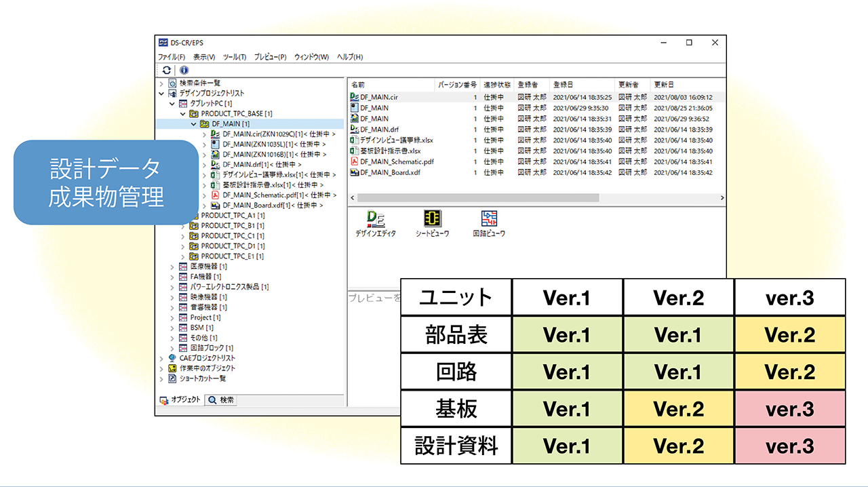Select the DF_MAIN.cir file icon in list
Viewport: 868px width, 487px height.
354,97
